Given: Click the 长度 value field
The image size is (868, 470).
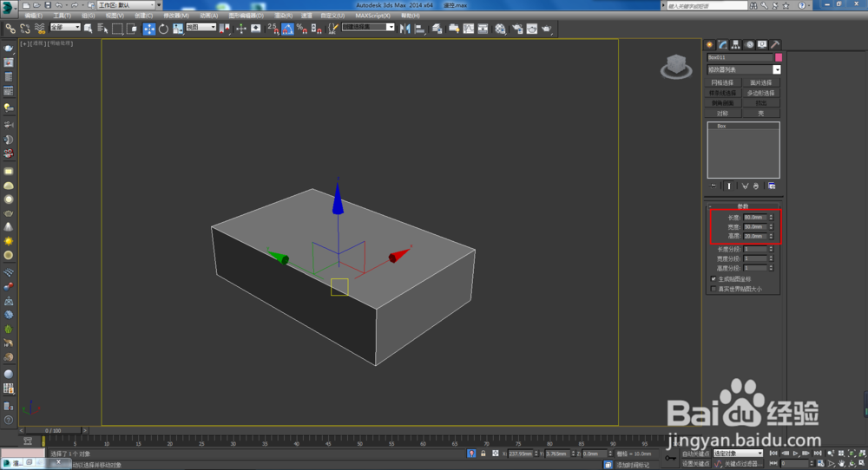Looking at the screenshot, I should coord(755,218).
